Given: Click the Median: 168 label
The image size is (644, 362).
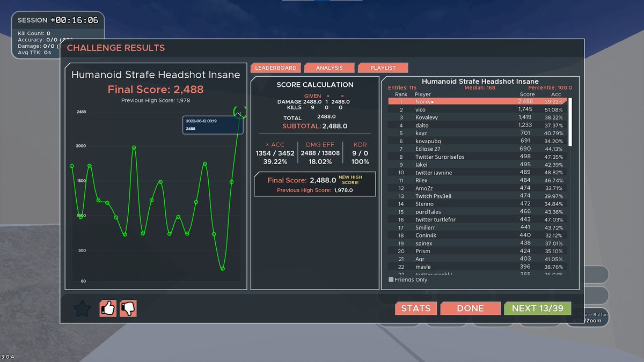Looking at the screenshot, I should pos(480,88).
